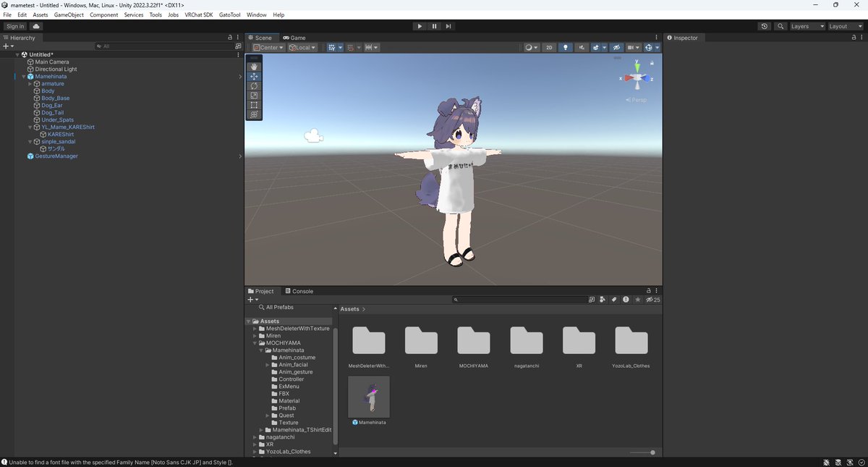This screenshot has width=868, height=467.
Task: Switch to the Game tab
Action: pos(294,38)
